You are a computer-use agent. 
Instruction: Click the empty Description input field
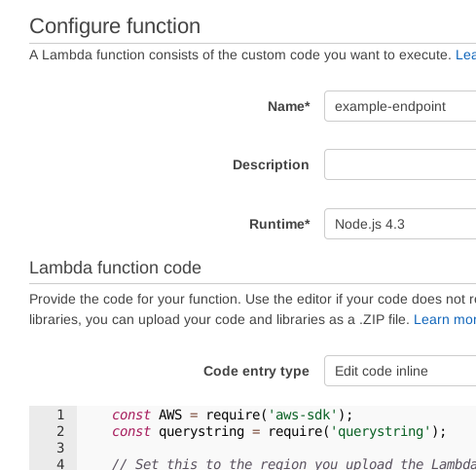click(x=400, y=164)
